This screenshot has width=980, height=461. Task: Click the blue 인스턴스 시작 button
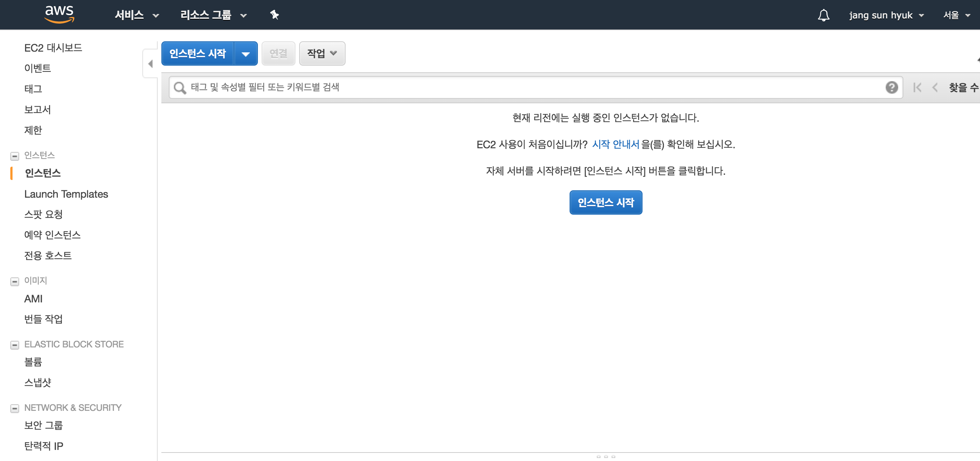point(605,202)
